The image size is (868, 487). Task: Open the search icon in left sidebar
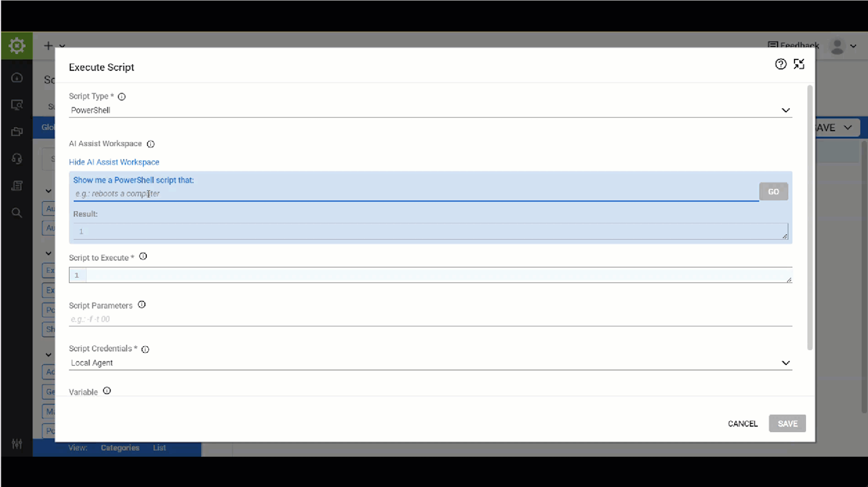pyautogui.click(x=17, y=213)
